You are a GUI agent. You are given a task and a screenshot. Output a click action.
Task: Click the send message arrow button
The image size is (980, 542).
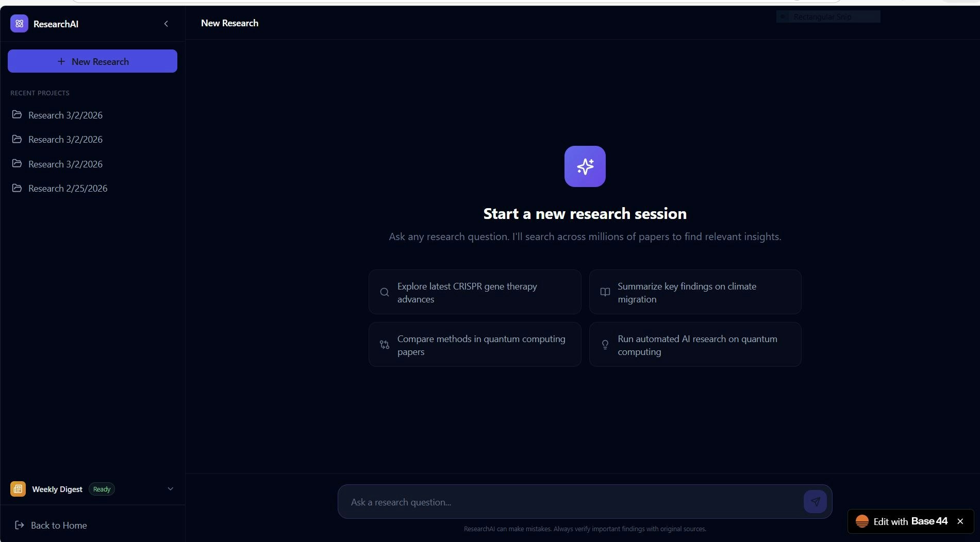coord(815,501)
